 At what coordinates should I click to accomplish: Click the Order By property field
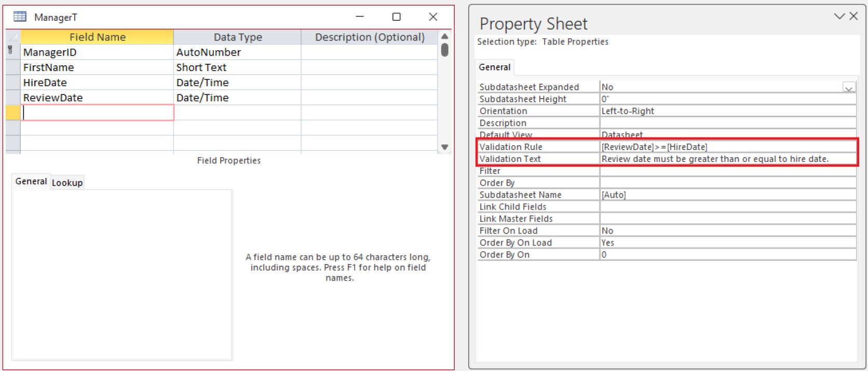pos(727,183)
